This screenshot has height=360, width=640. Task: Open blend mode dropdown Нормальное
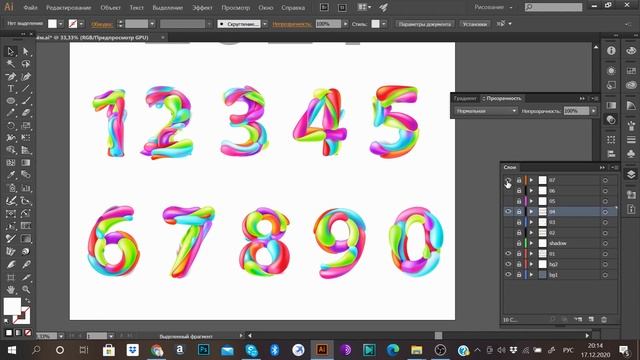click(x=486, y=111)
